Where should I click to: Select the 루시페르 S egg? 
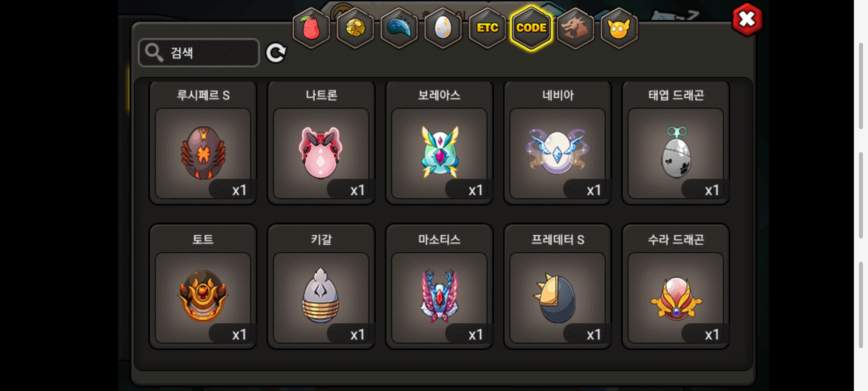point(203,143)
